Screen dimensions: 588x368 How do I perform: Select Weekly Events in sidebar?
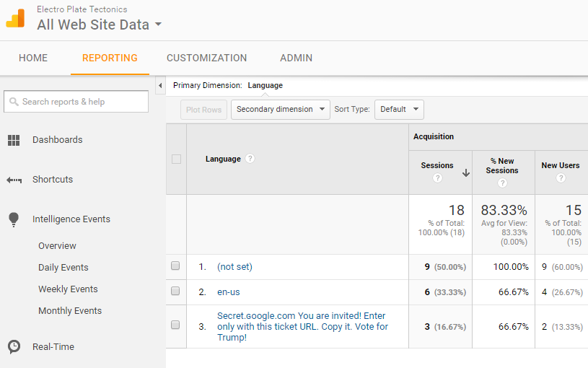coord(68,289)
